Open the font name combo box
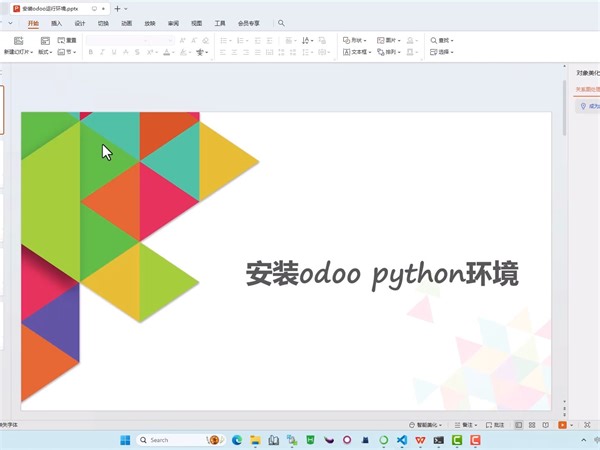600x450 pixels. coord(117,40)
